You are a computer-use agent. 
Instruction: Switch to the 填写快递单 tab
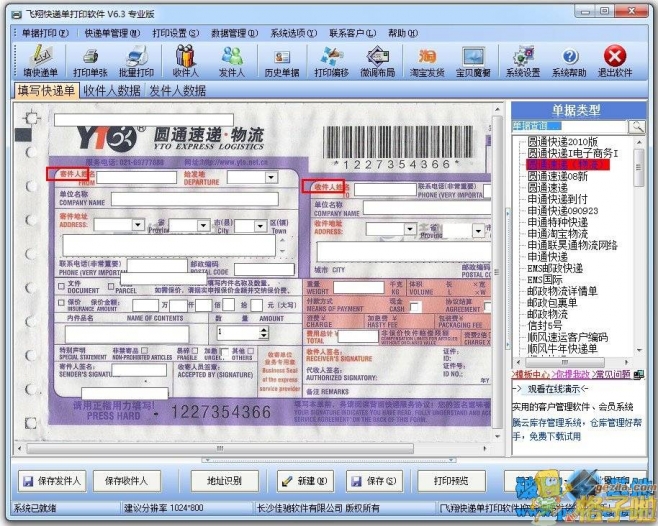point(46,91)
